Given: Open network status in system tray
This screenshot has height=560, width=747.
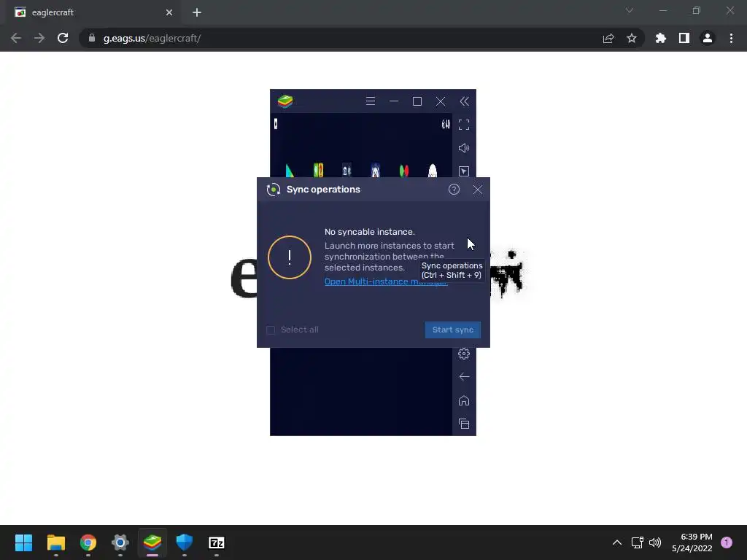Looking at the screenshot, I should pos(638,542).
